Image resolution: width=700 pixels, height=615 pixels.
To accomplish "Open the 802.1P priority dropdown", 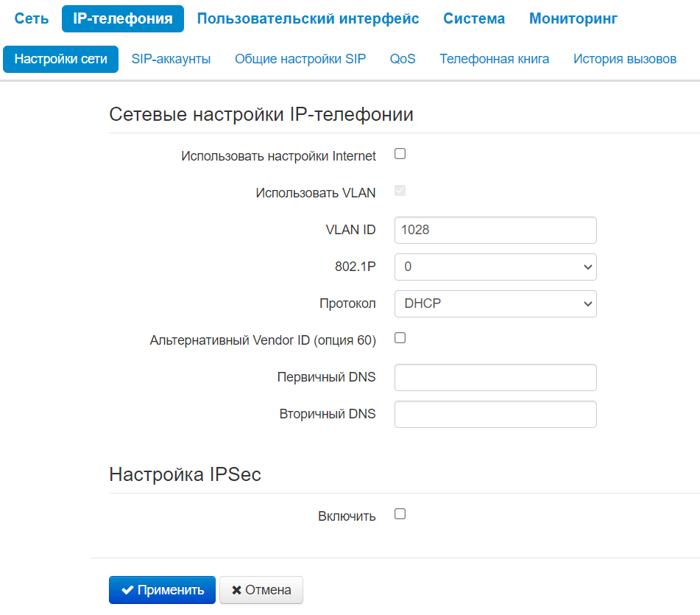I will pos(495,267).
